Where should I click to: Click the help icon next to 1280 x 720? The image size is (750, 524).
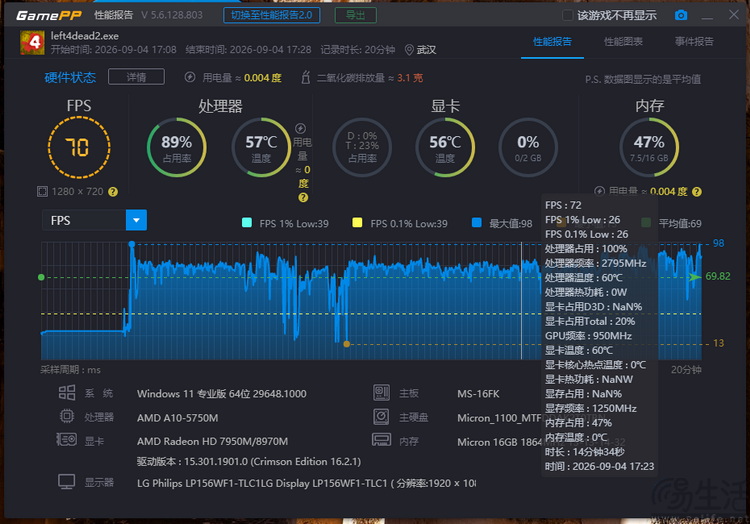(113, 192)
